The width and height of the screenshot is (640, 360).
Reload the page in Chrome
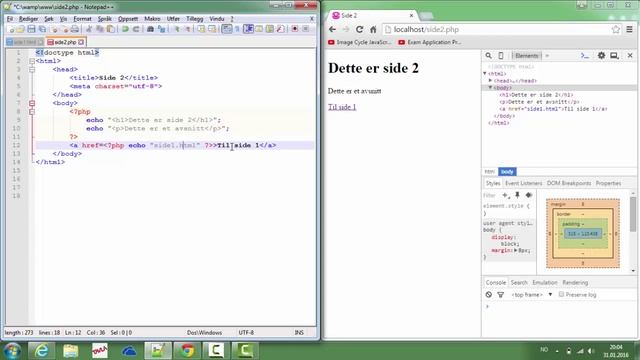[x=359, y=29]
